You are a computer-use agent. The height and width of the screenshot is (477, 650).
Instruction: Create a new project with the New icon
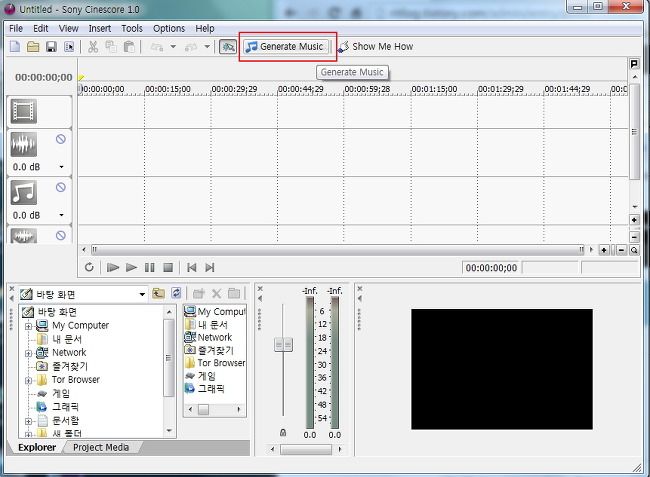point(15,46)
